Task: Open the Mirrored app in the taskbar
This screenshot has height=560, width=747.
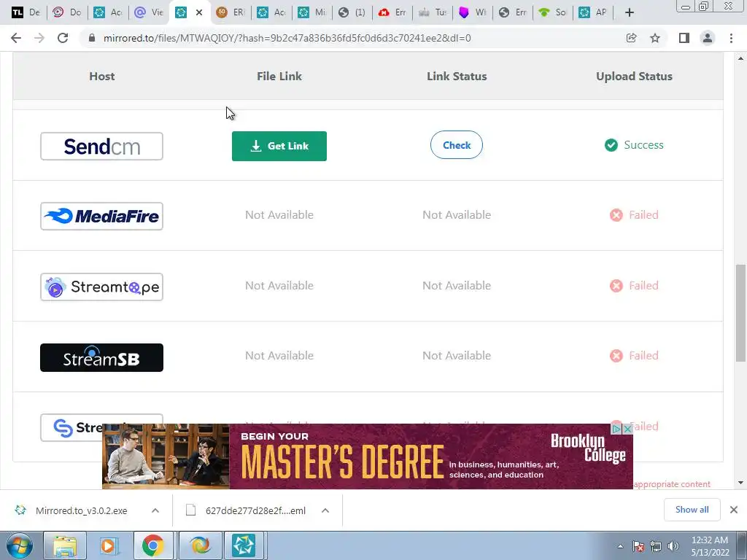Action: coord(244,545)
